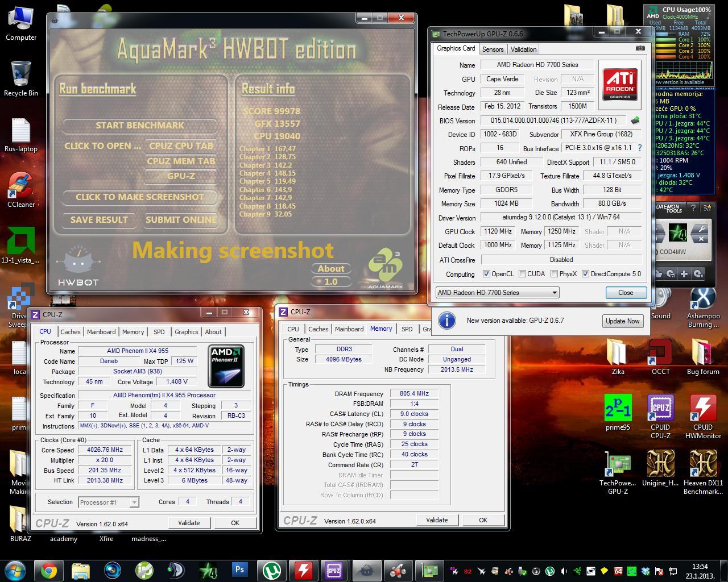Open the About tab in left CPU-Z window
Image resolution: width=728 pixels, height=582 pixels.
(213, 332)
